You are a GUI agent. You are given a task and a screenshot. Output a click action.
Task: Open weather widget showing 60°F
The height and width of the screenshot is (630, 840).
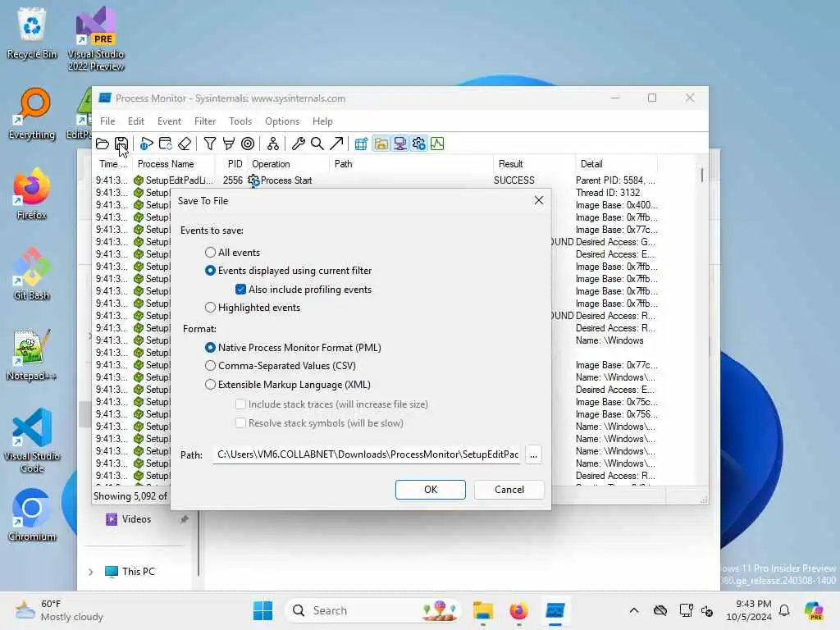59,610
